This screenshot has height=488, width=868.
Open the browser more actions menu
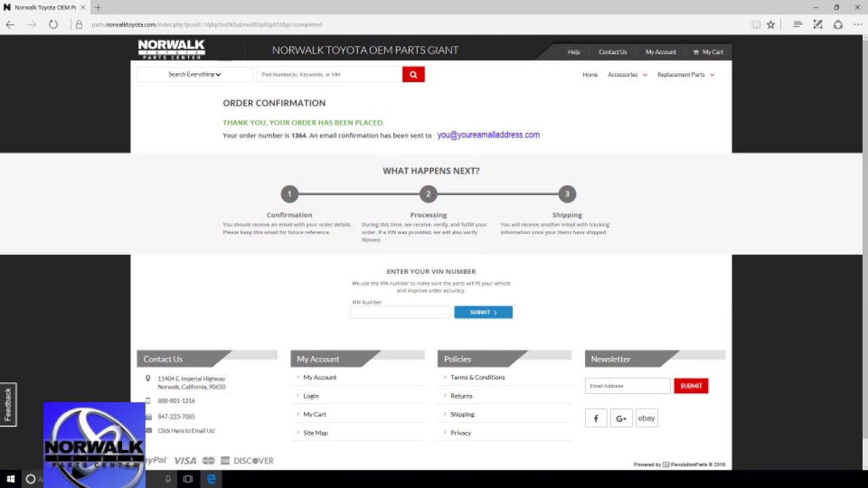(858, 24)
